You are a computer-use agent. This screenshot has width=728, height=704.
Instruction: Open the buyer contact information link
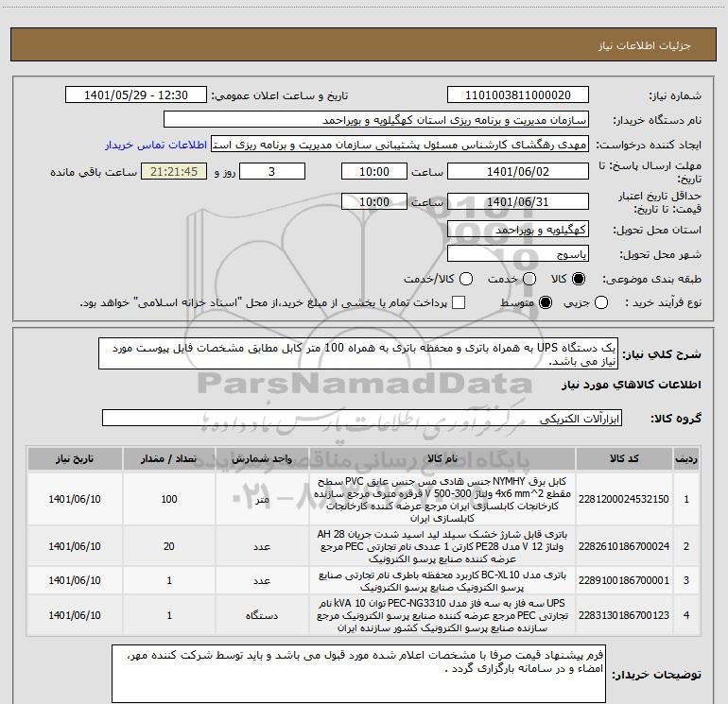[x=156, y=145]
